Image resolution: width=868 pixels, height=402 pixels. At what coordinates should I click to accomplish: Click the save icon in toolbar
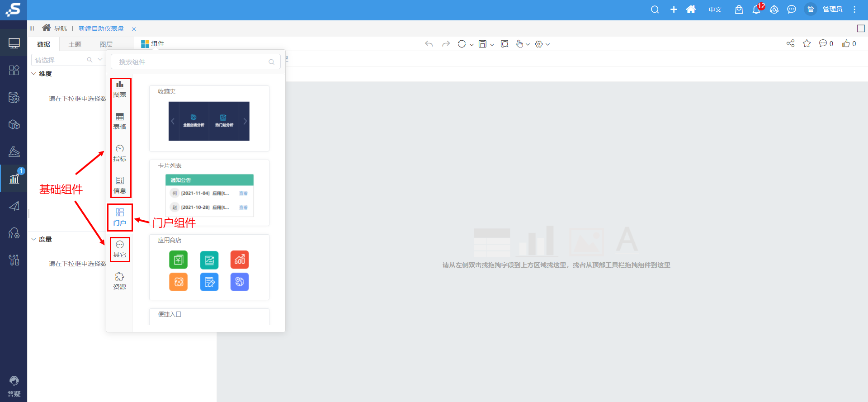click(x=483, y=44)
